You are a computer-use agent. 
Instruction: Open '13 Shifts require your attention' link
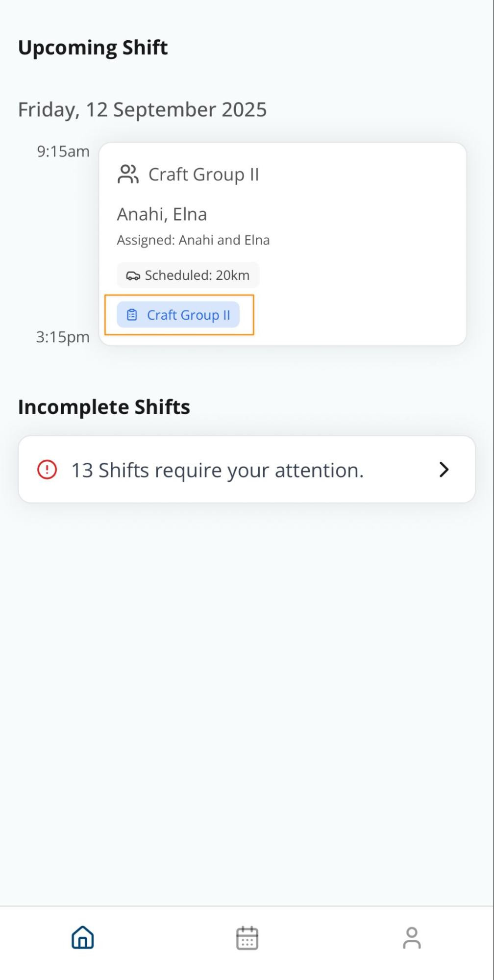(218, 470)
